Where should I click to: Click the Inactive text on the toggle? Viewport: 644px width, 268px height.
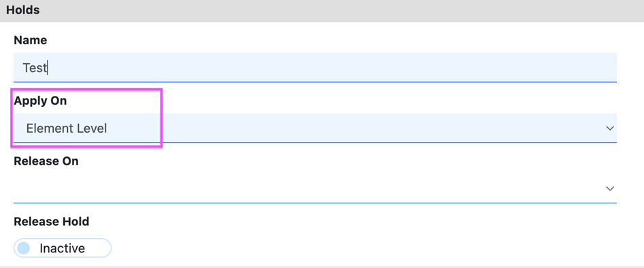point(63,248)
